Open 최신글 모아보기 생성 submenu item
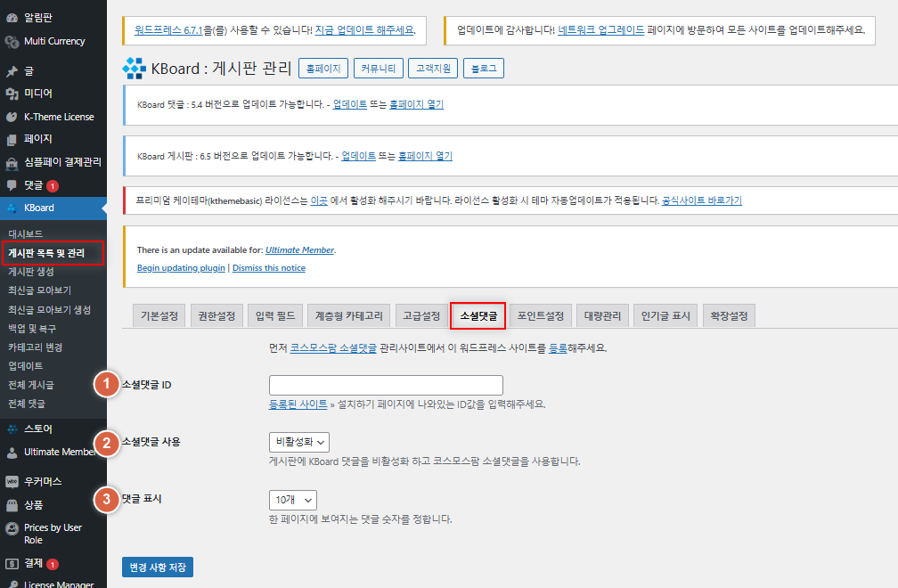The width and height of the screenshot is (898, 588). point(49,310)
